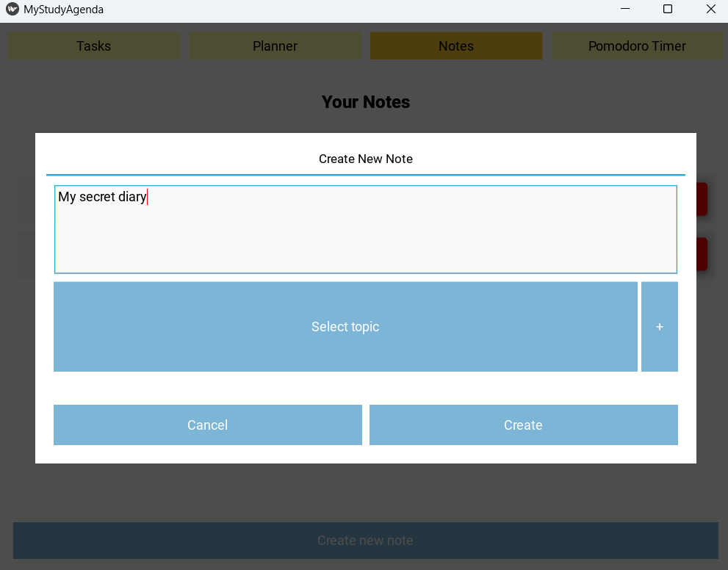Image resolution: width=728 pixels, height=570 pixels.
Task: Cancel the new note dialog
Action: [208, 425]
